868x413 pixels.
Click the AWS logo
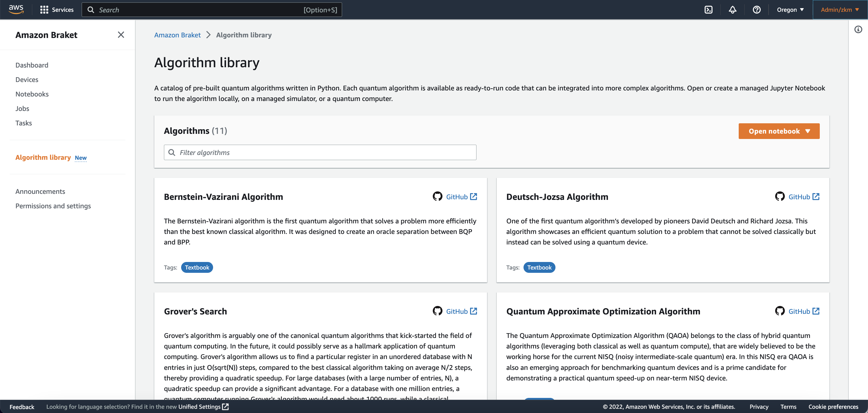click(16, 9)
